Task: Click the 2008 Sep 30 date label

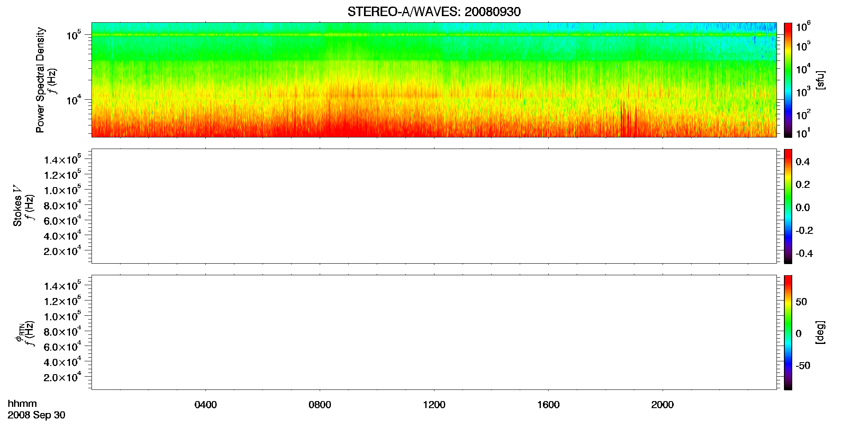Action: [36, 415]
